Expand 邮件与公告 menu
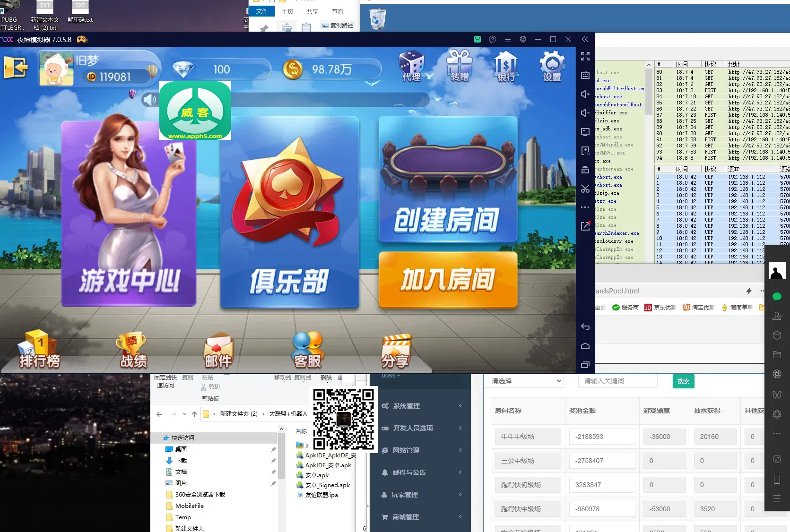Viewport: 790px width, 532px height. point(422,472)
